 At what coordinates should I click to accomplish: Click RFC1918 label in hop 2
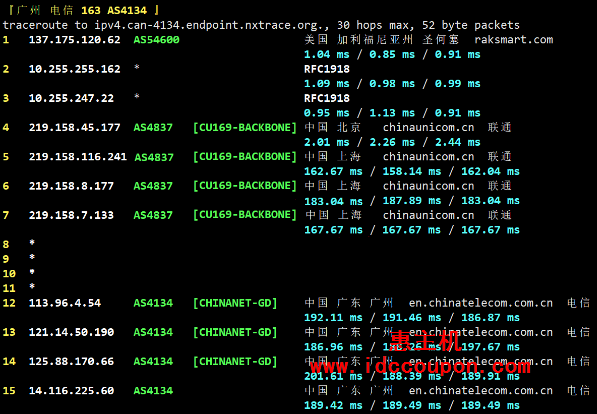click(x=327, y=69)
